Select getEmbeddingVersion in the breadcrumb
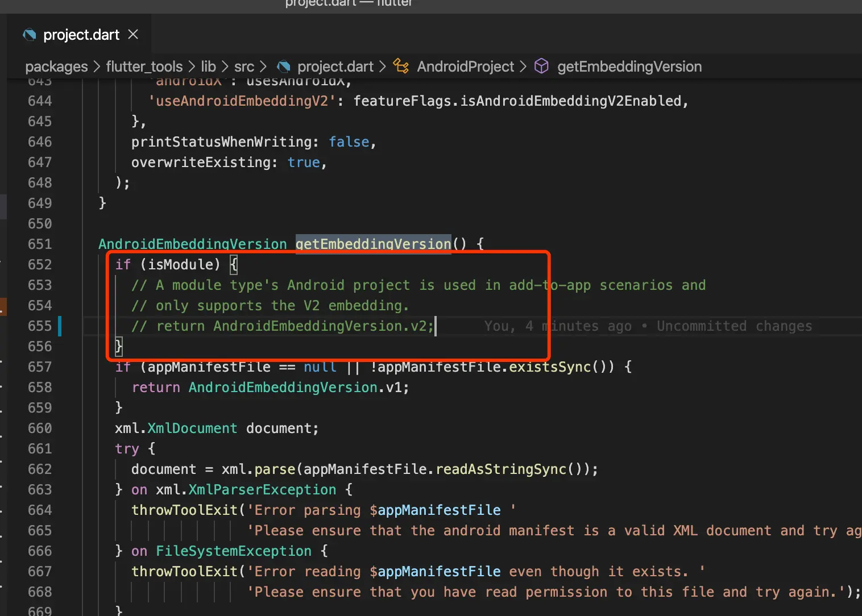The width and height of the screenshot is (862, 616). pyautogui.click(x=629, y=66)
